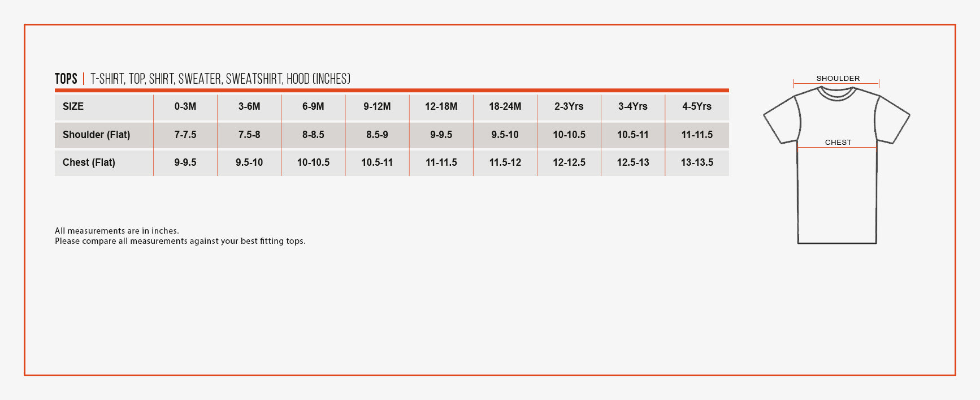
Task: Click the 3-4Yrs size header
Action: click(633, 106)
